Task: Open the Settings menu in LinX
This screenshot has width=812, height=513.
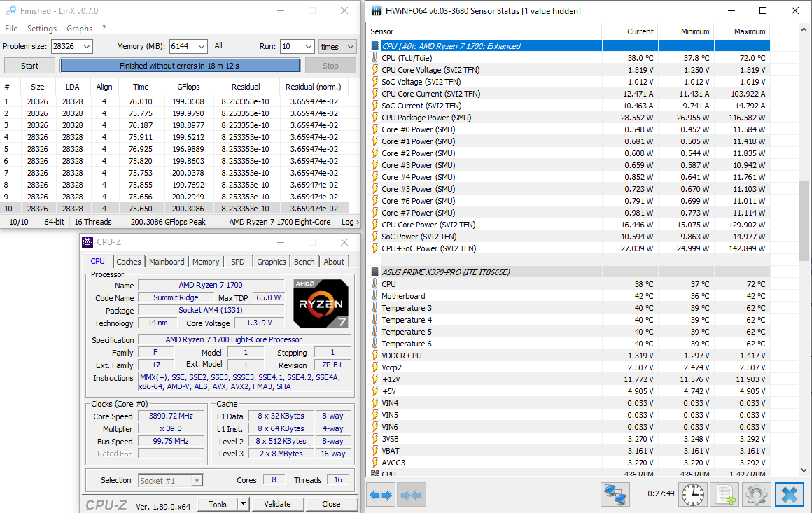Action: [x=42, y=29]
